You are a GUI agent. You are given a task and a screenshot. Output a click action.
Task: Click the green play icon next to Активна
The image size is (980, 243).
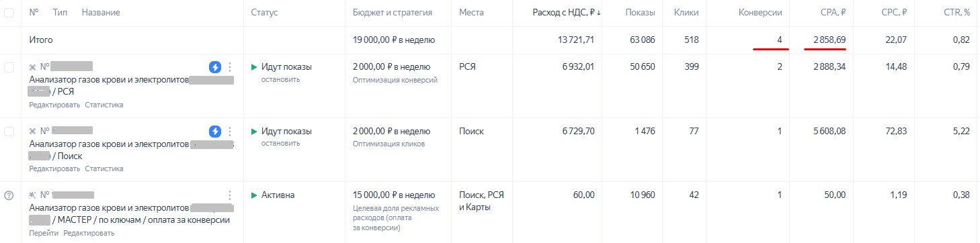point(254,195)
